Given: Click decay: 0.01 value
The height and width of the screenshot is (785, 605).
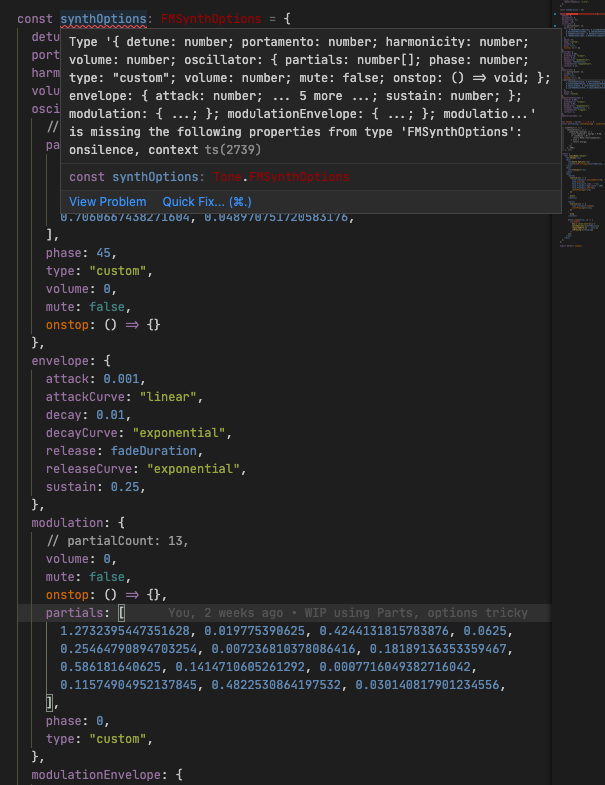Looking at the screenshot, I should point(110,415).
